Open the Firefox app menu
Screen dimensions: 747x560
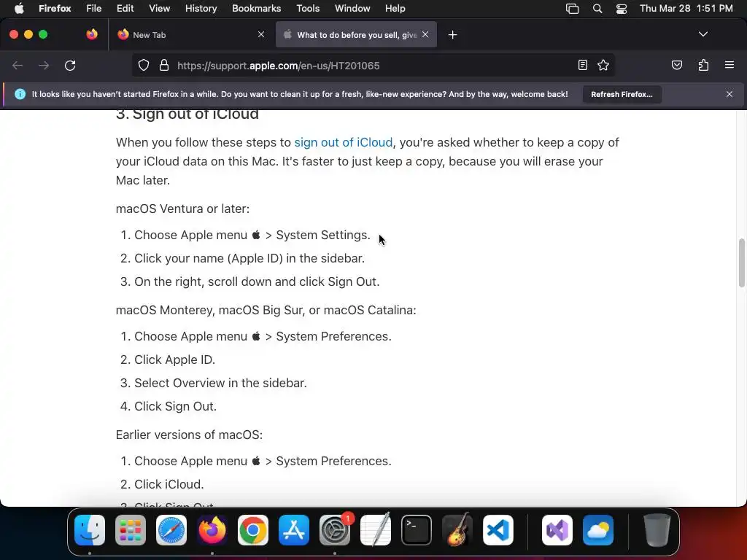55,8
